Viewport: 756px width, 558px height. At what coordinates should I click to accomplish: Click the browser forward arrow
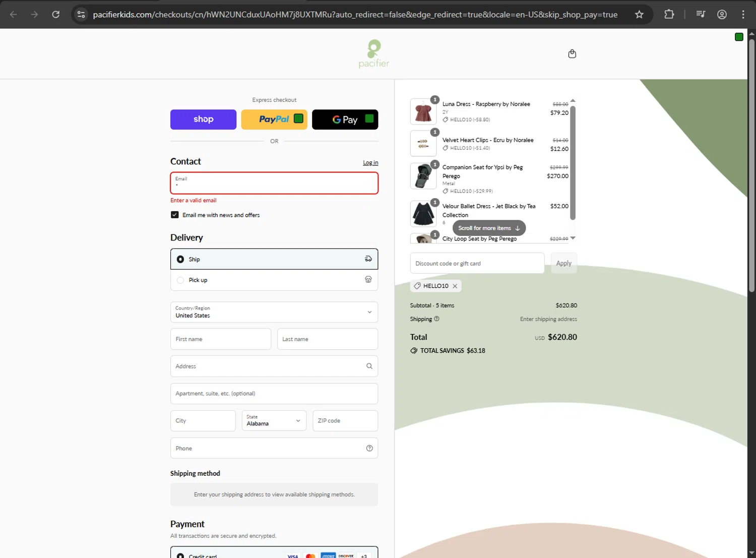[x=34, y=15]
